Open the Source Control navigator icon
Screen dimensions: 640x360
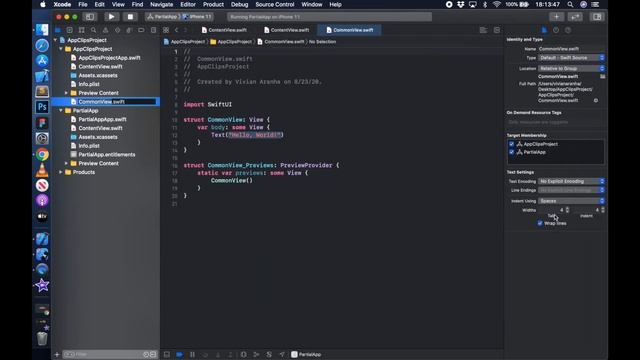pyautogui.click(x=69, y=30)
